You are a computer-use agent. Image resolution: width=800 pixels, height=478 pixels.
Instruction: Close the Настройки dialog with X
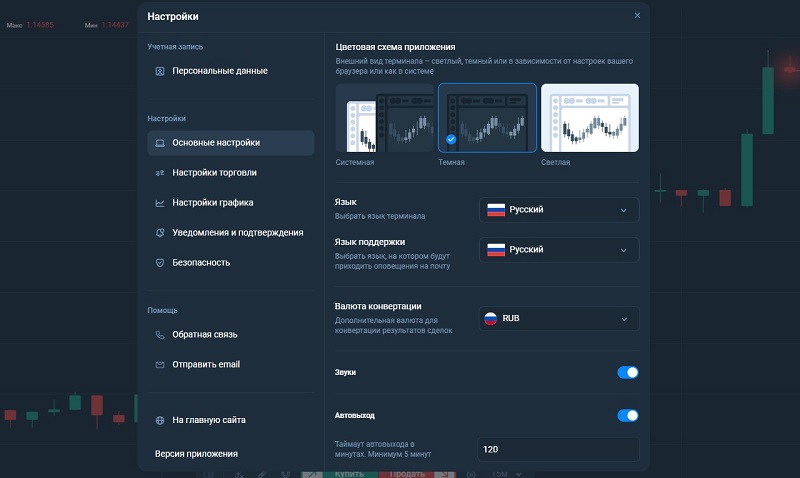[637, 15]
